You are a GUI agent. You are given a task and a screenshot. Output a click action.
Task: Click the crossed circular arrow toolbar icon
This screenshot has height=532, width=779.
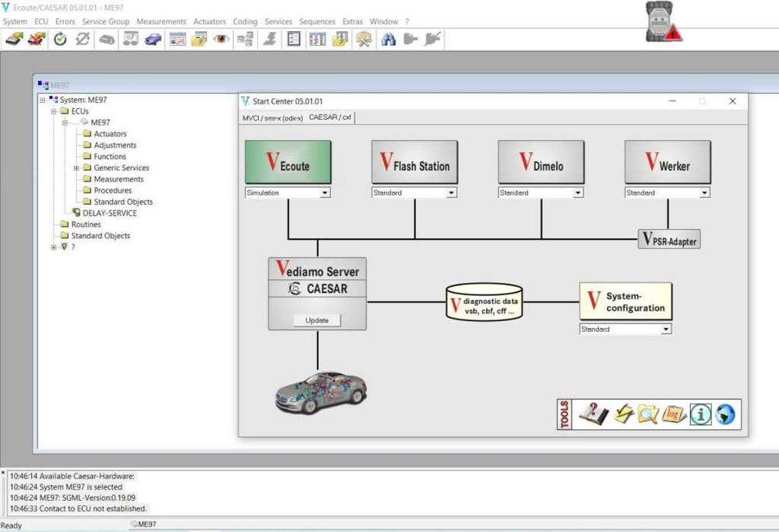coord(83,39)
